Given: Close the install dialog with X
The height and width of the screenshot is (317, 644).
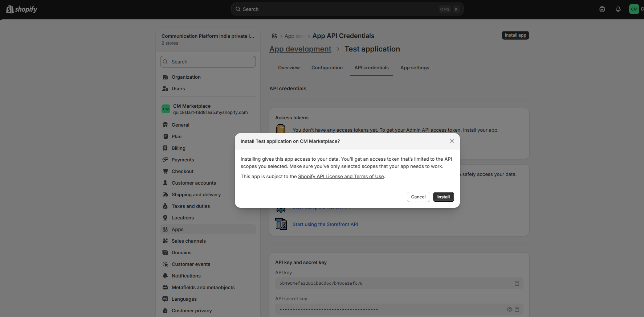Looking at the screenshot, I should [x=452, y=141].
